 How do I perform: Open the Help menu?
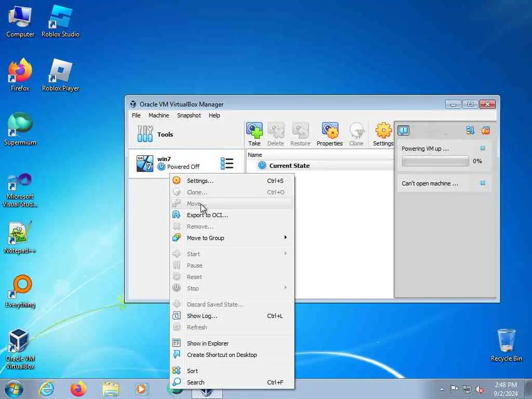[214, 115]
